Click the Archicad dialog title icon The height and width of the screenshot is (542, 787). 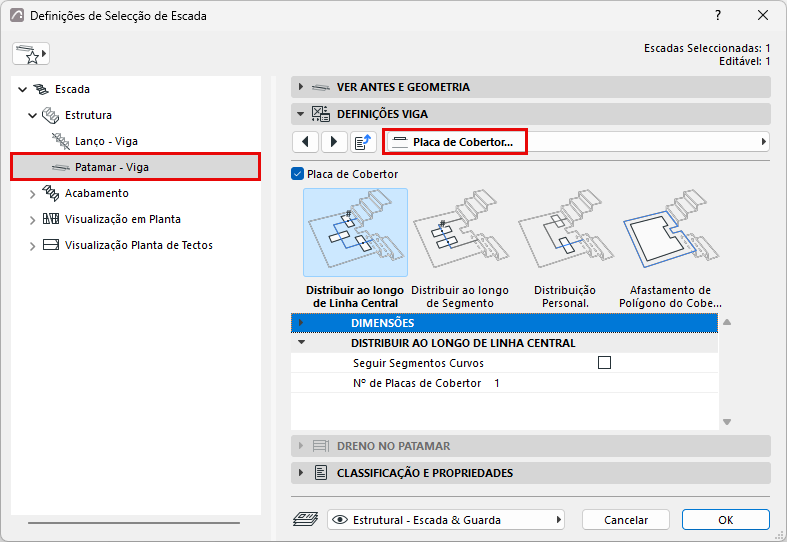(x=17, y=15)
